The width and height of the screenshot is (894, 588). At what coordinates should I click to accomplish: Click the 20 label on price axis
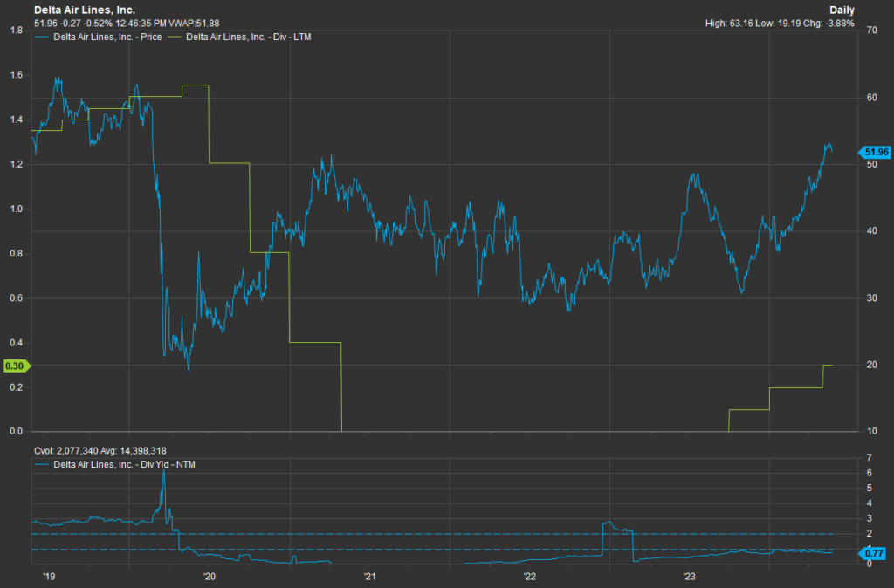(872, 366)
